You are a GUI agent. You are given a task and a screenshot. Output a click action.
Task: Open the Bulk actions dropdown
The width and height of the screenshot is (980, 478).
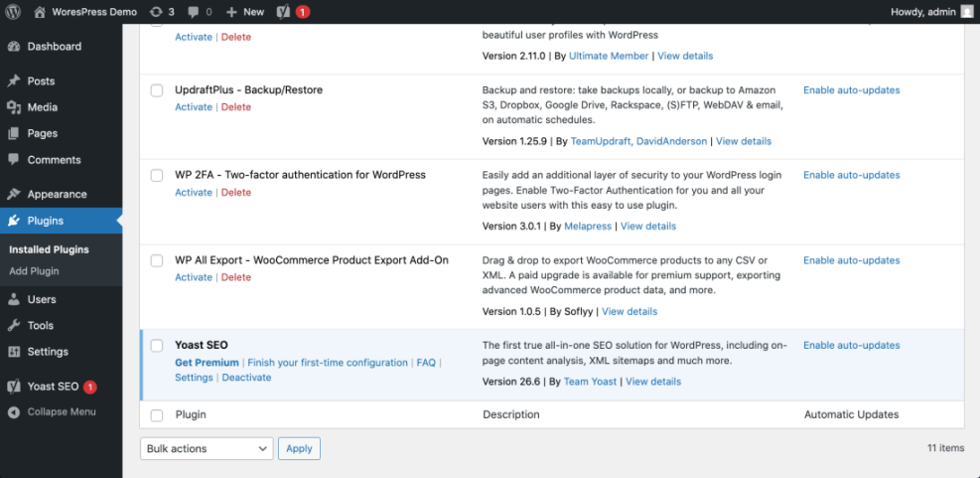[207, 448]
